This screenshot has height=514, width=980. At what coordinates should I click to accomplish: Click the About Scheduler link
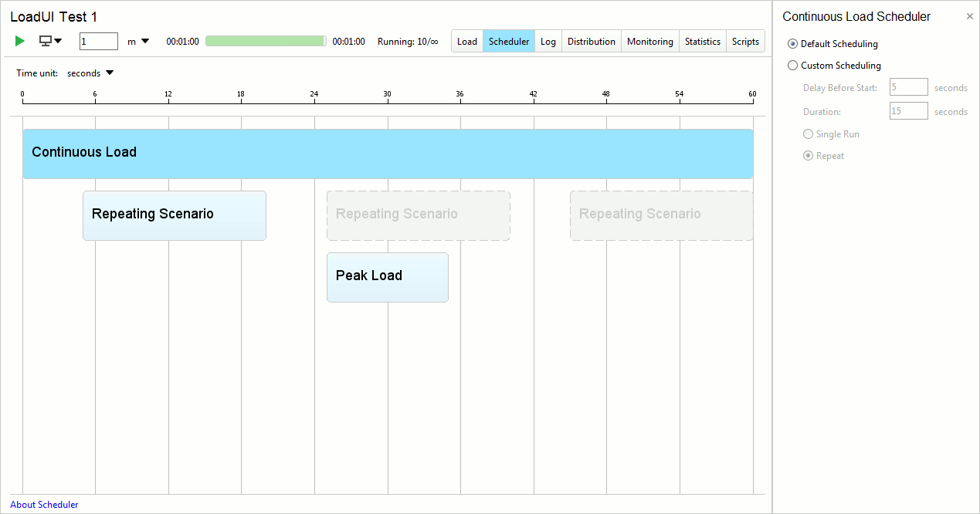pyautogui.click(x=44, y=504)
